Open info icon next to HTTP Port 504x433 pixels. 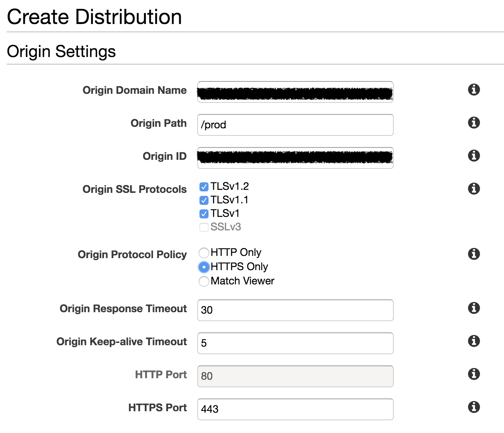(x=474, y=374)
